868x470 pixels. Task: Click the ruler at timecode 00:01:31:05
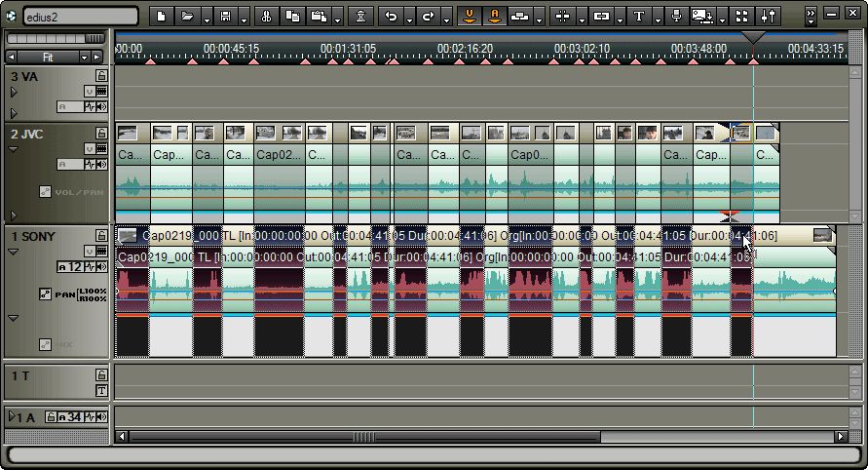tap(348, 49)
